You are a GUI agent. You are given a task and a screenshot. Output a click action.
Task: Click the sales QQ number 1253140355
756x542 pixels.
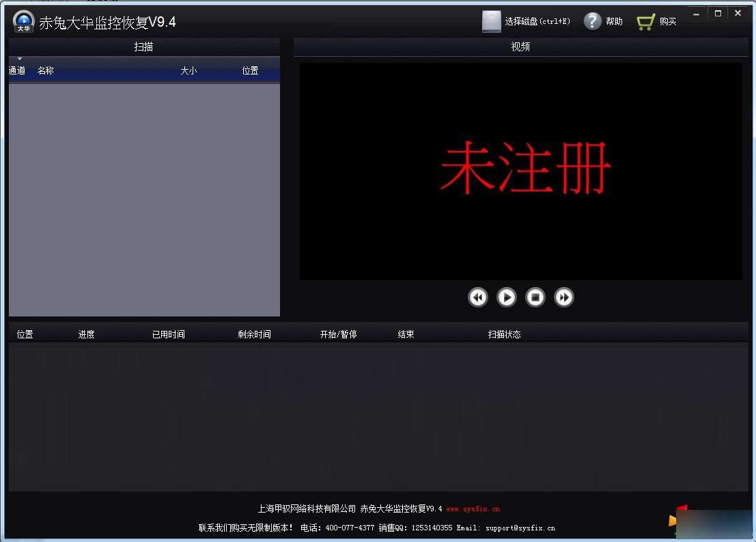click(x=432, y=528)
